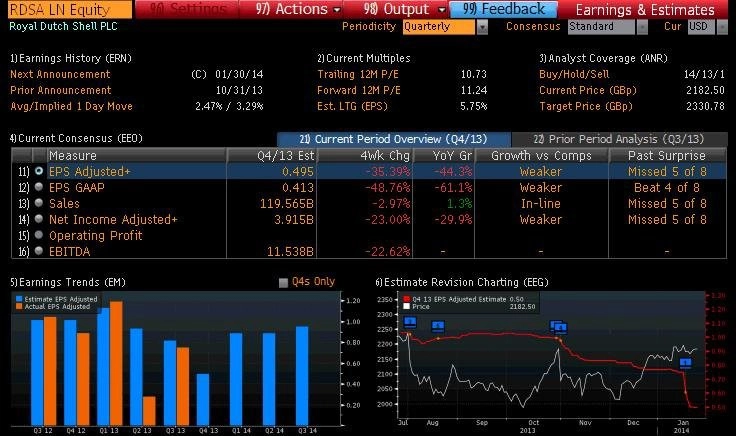Open 4) Current Consensus (EEO) link

pyautogui.click(x=76, y=138)
